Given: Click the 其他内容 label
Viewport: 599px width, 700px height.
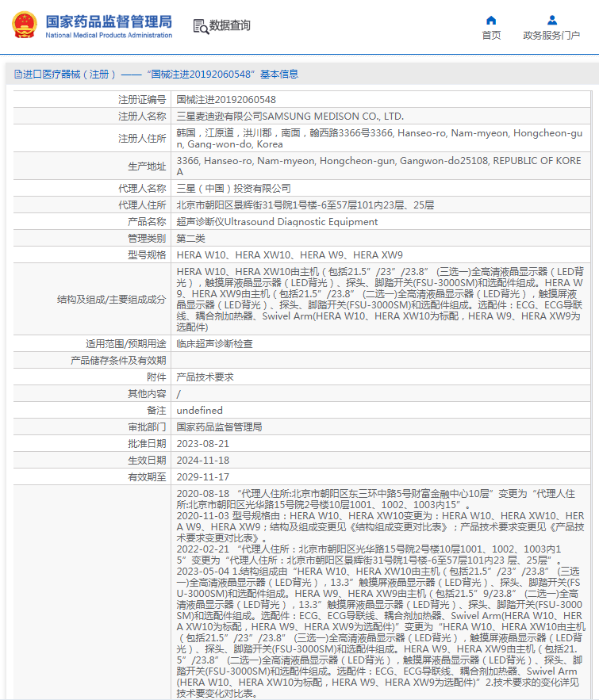Looking at the screenshot, I should (147, 394).
